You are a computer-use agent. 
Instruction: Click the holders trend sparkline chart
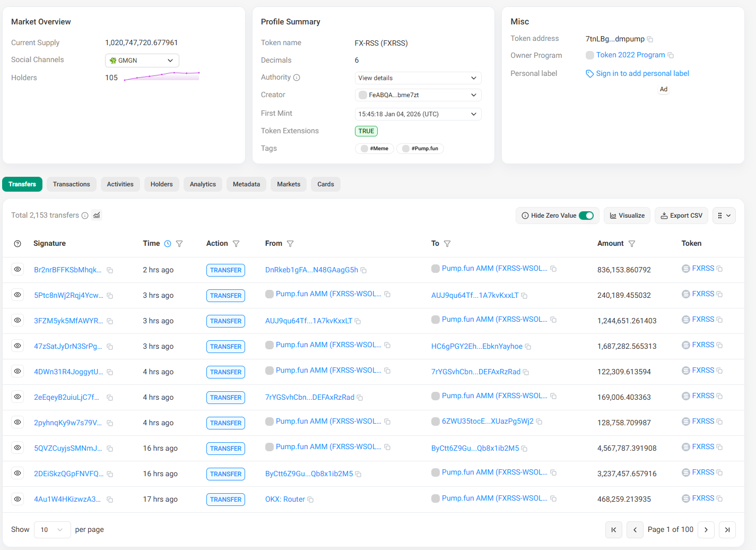coord(161,76)
